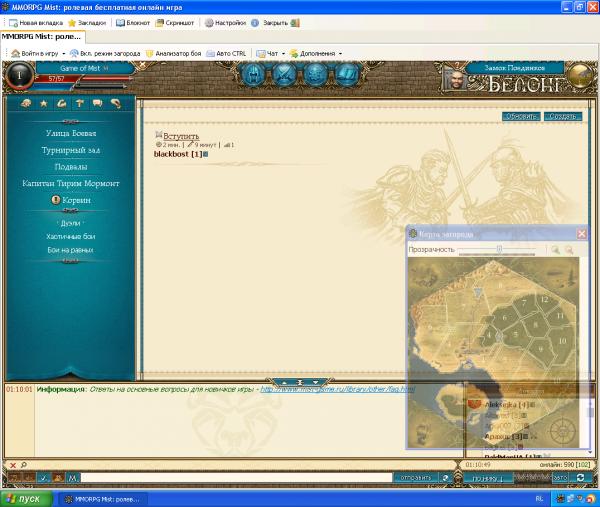
Task: Open Настройки toolbar button
Action: 225,23
